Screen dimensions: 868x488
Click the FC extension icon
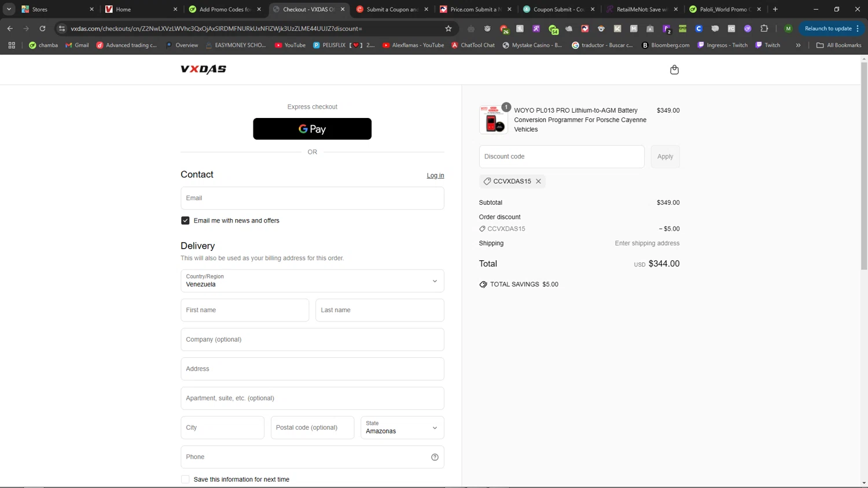click(x=731, y=28)
